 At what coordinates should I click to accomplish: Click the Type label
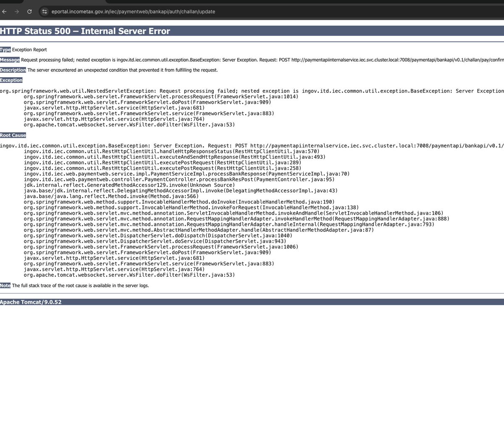[x=5, y=50]
